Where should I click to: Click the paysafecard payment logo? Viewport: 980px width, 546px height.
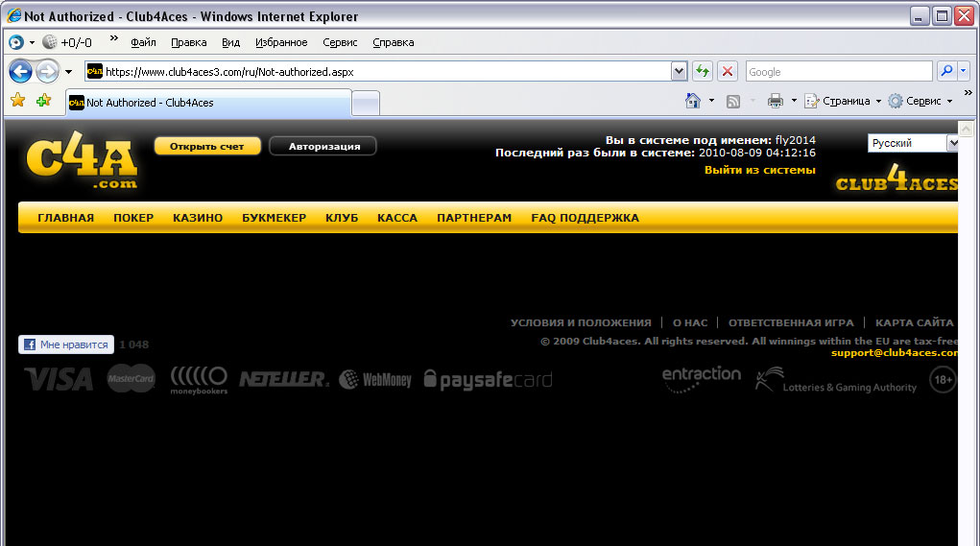click(489, 379)
